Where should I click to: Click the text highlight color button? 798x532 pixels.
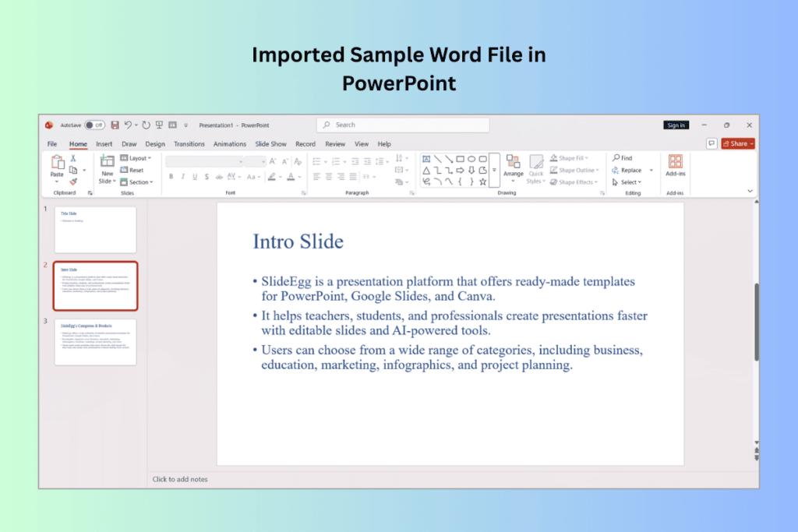coord(272,177)
